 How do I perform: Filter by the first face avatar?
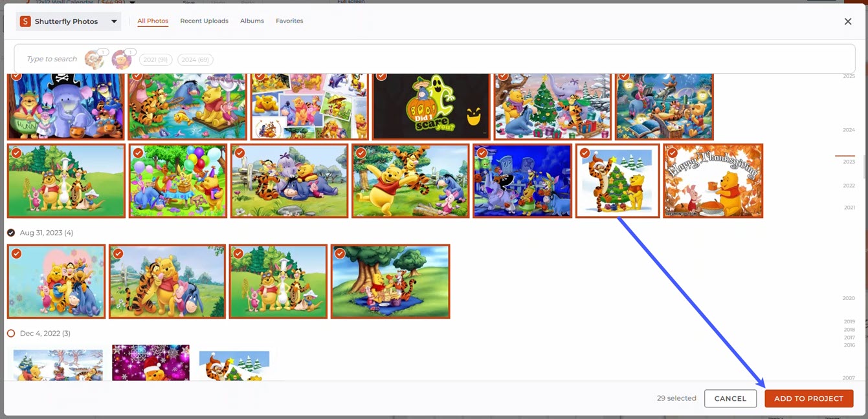[x=95, y=59]
